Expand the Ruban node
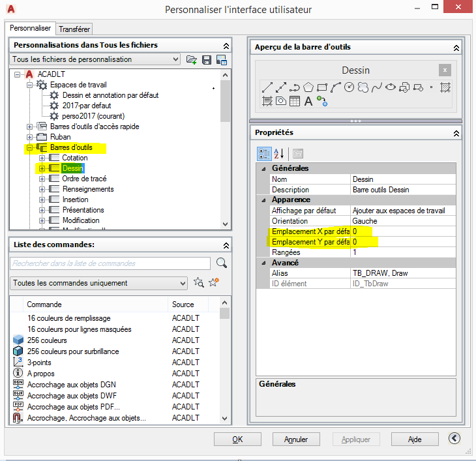 [x=29, y=137]
